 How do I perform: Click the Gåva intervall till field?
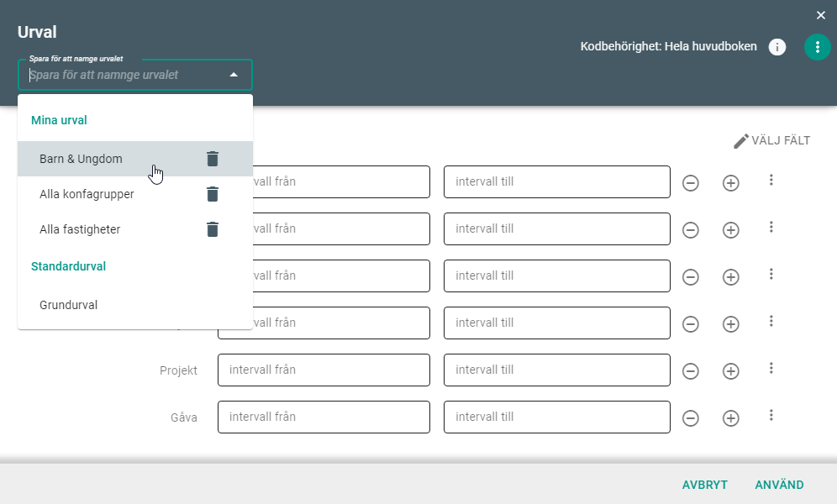[557, 417]
